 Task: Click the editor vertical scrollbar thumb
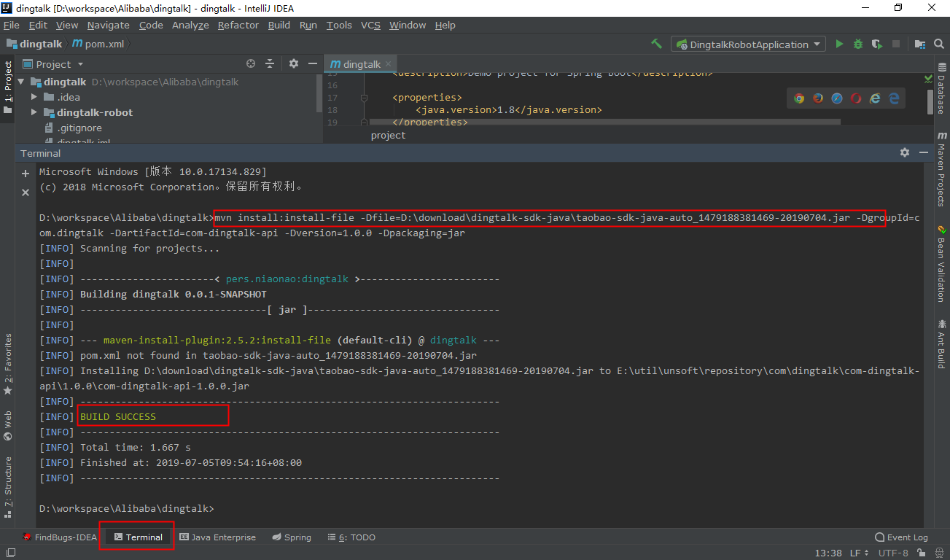(x=930, y=102)
